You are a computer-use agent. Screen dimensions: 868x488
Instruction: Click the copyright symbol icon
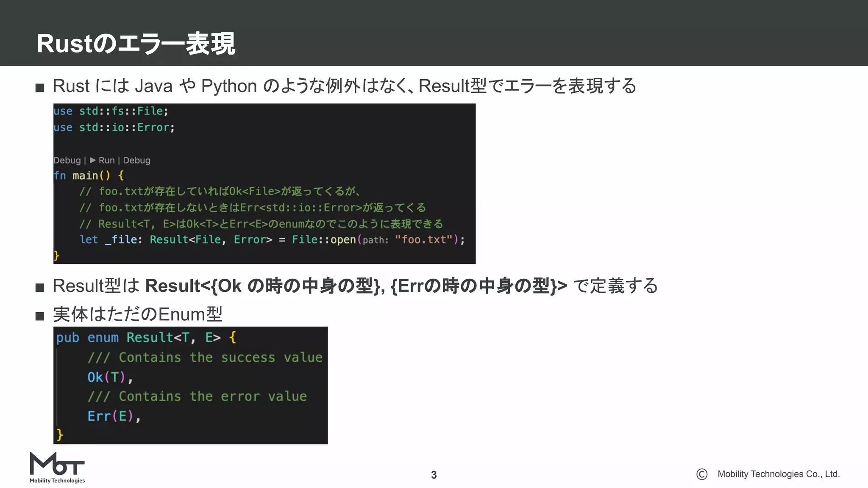(702, 474)
